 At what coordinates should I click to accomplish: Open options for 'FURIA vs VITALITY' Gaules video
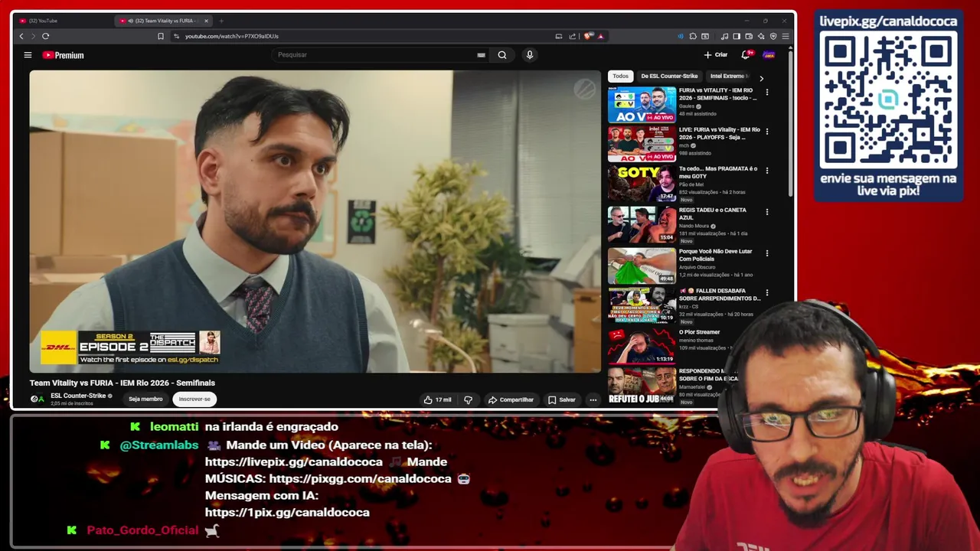(767, 92)
